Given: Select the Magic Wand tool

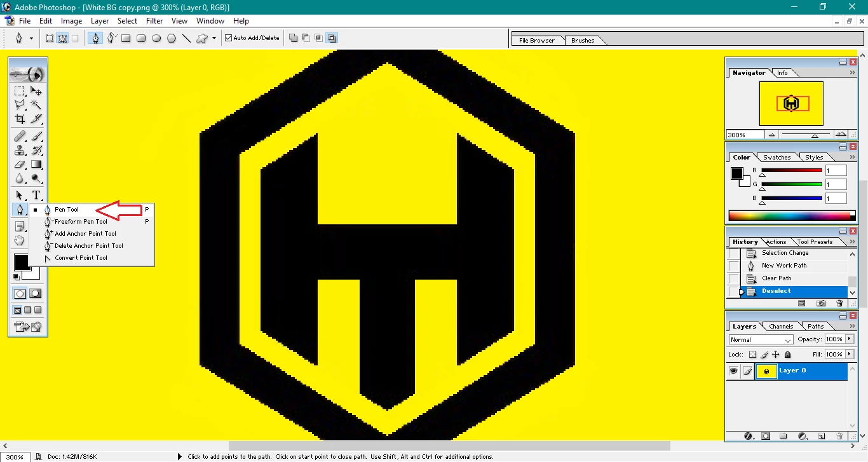Looking at the screenshot, I should click(36, 104).
